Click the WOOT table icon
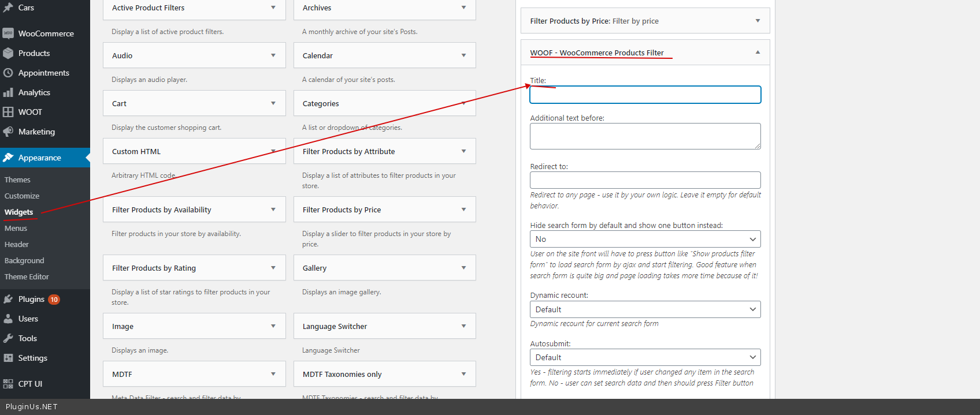Screen dimensions: 980x415 pyautogui.click(x=8, y=112)
